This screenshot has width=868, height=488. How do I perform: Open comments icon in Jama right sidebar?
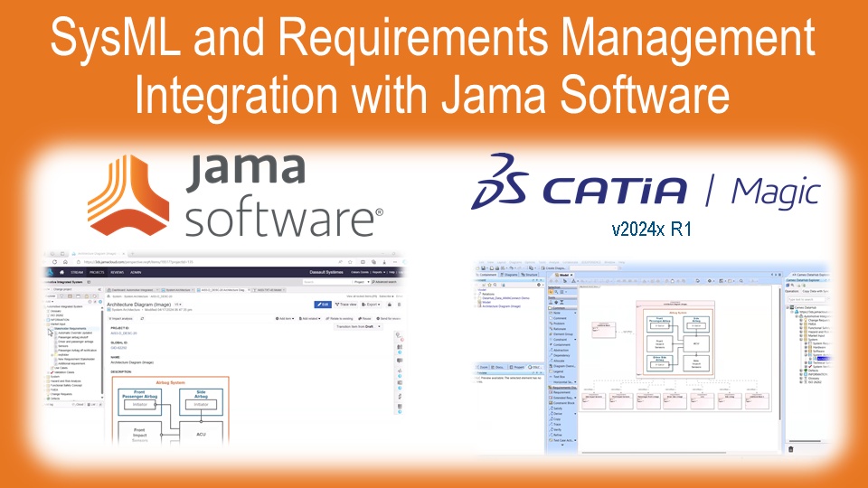[x=400, y=361]
